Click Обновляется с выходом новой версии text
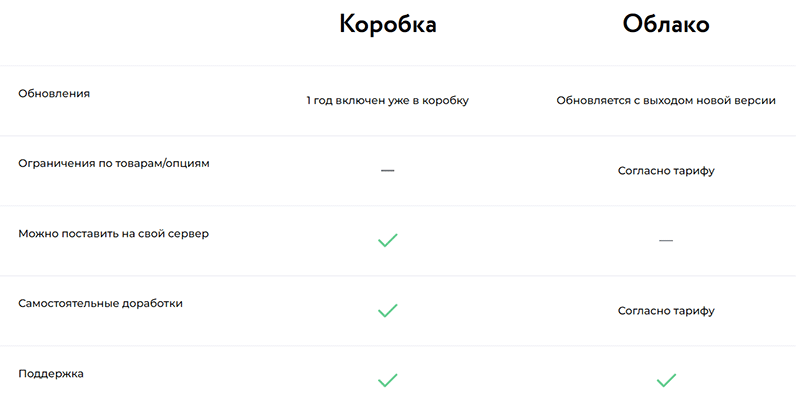This screenshot has width=800, height=407. pos(666,100)
